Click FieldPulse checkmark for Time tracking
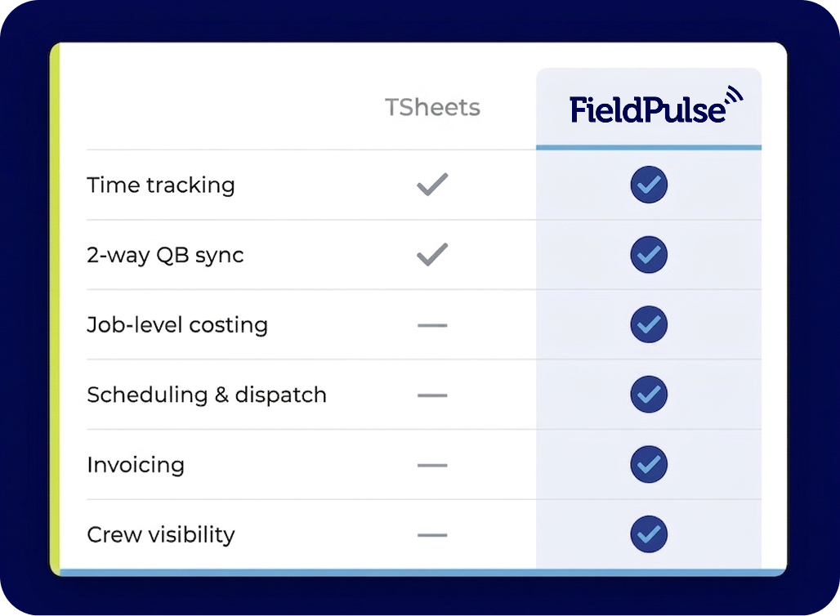Screen dimensions: 840x616 coord(649,185)
